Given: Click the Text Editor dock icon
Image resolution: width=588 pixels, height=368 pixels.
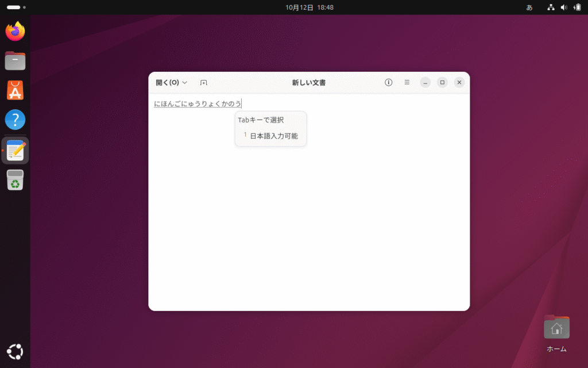Looking at the screenshot, I should coord(16,151).
